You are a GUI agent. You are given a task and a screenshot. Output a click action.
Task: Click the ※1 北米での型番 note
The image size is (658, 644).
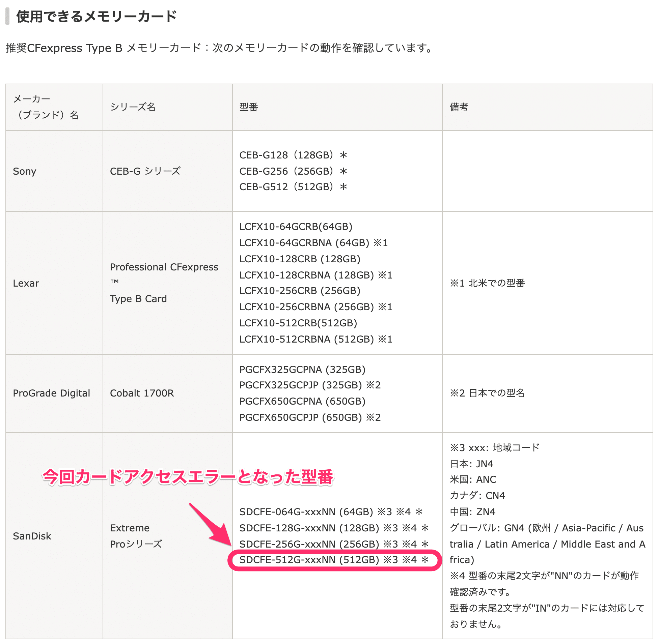click(487, 283)
